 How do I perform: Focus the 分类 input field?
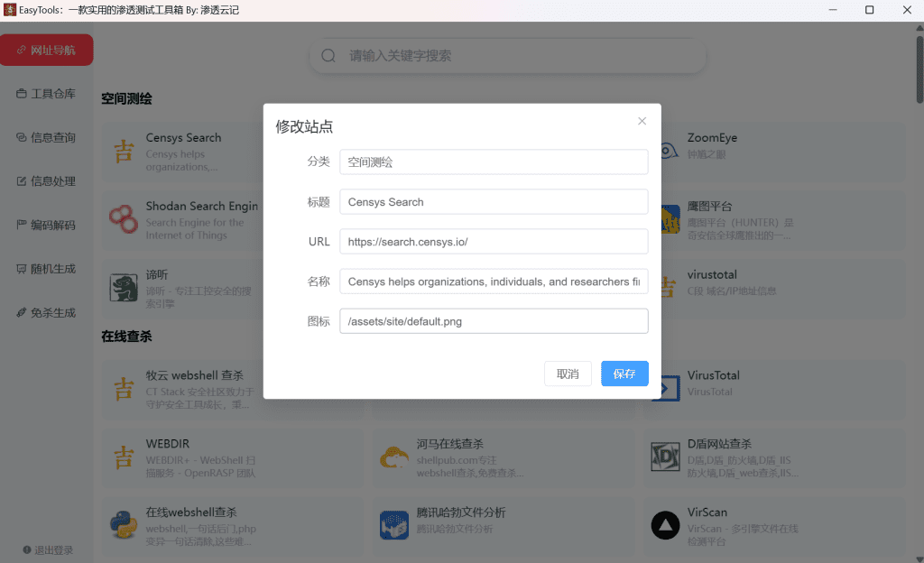pos(494,162)
